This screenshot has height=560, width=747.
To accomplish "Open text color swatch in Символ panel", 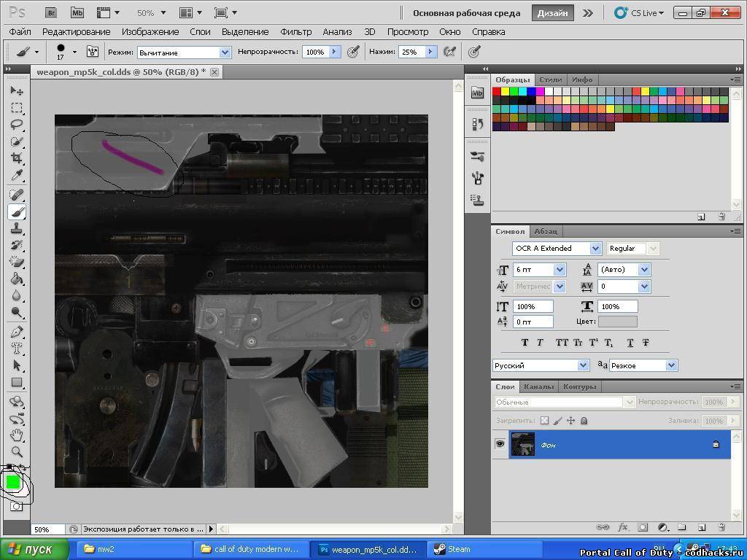I will (x=617, y=322).
